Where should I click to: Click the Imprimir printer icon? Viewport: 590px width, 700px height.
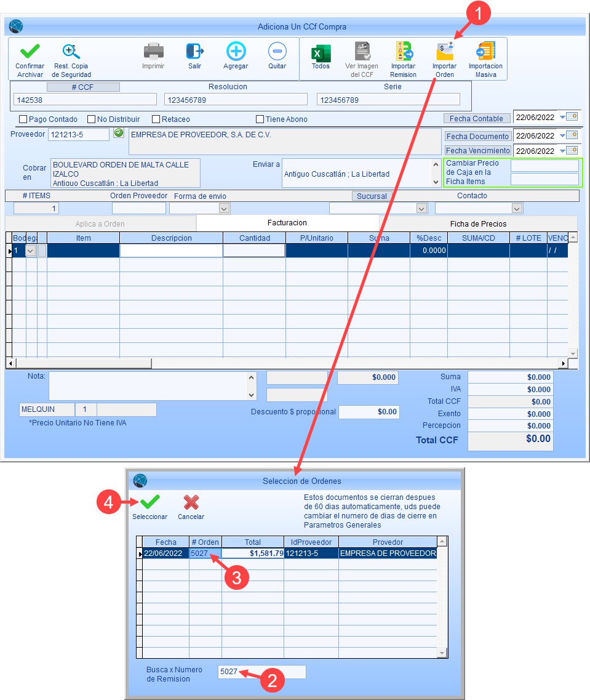click(153, 51)
